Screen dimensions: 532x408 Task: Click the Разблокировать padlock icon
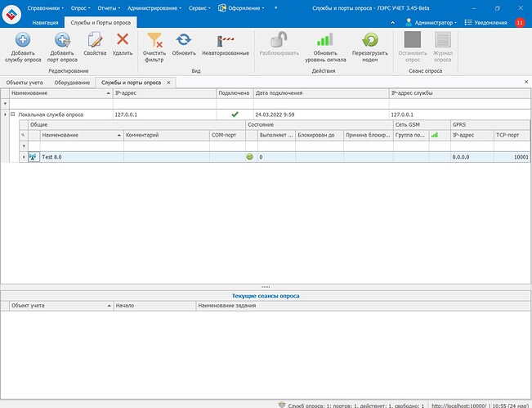[x=279, y=40]
